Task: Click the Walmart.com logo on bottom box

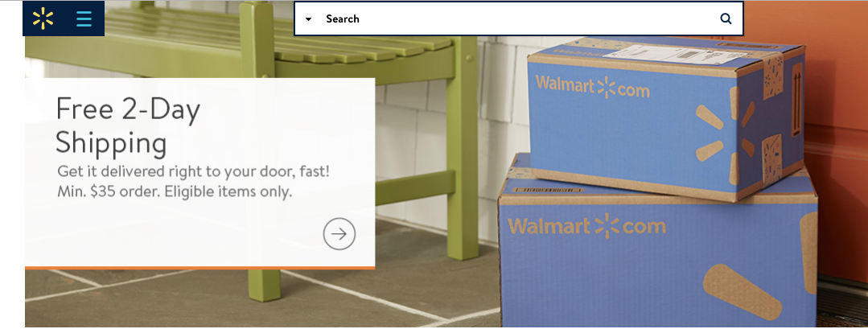Action: coord(586,226)
